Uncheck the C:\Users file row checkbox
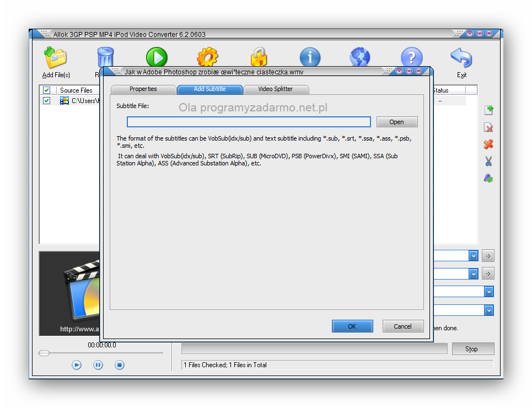Screen dimensions: 532x408 click(x=47, y=100)
